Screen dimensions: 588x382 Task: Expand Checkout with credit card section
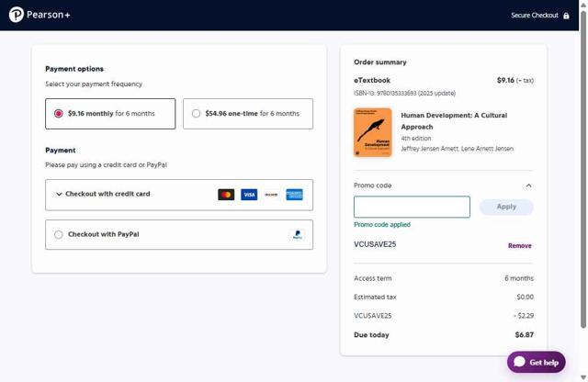click(x=179, y=195)
